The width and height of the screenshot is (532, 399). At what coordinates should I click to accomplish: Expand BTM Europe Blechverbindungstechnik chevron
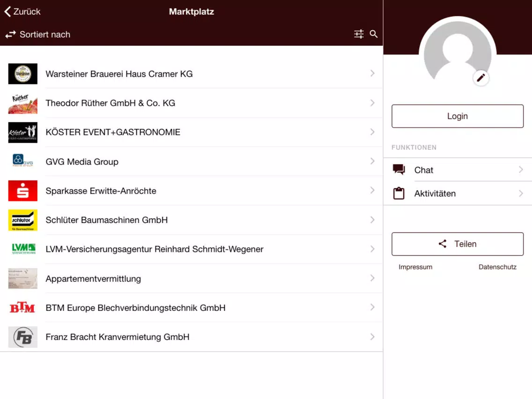[372, 307]
